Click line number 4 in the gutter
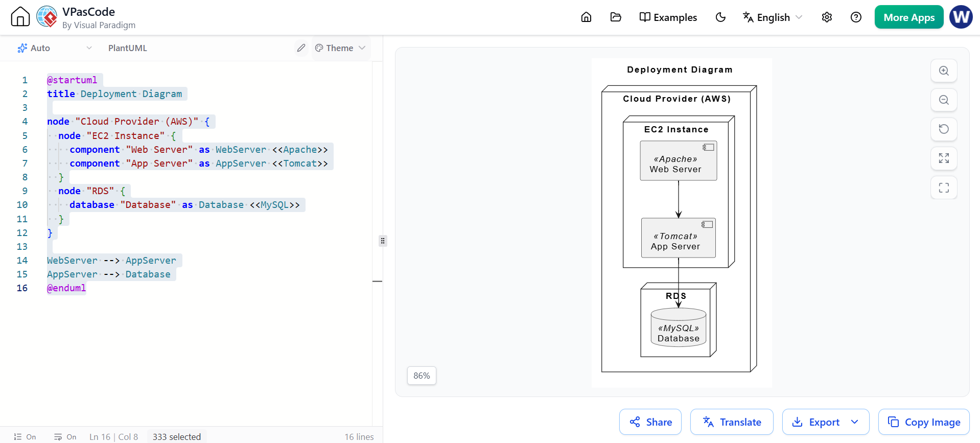The width and height of the screenshot is (980, 443). 25,122
